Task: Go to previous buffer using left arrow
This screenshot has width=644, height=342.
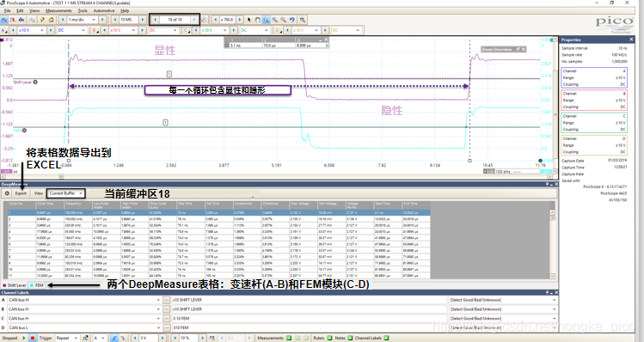Action: point(156,20)
